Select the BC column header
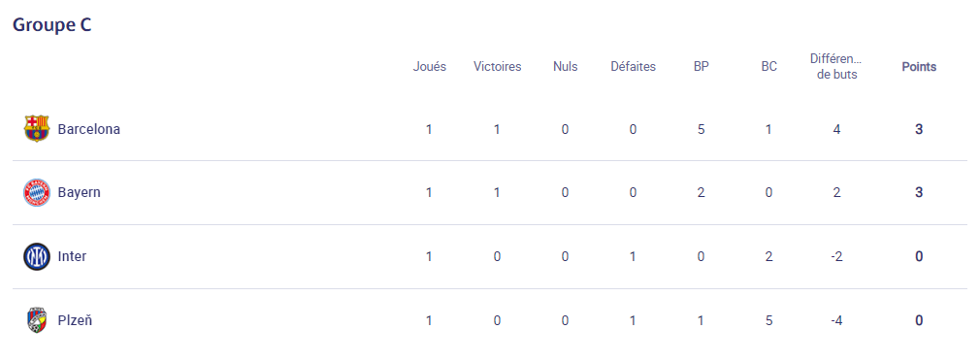 (768, 66)
